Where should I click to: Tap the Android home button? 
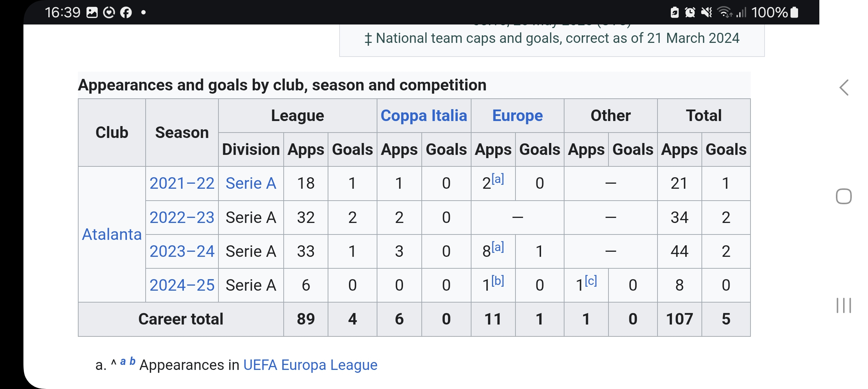tap(844, 196)
